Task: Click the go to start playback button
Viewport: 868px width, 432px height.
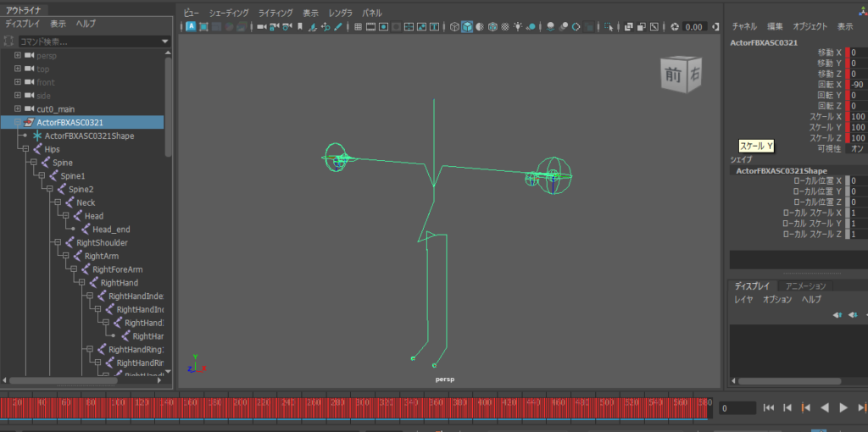Action: (x=769, y=407)
